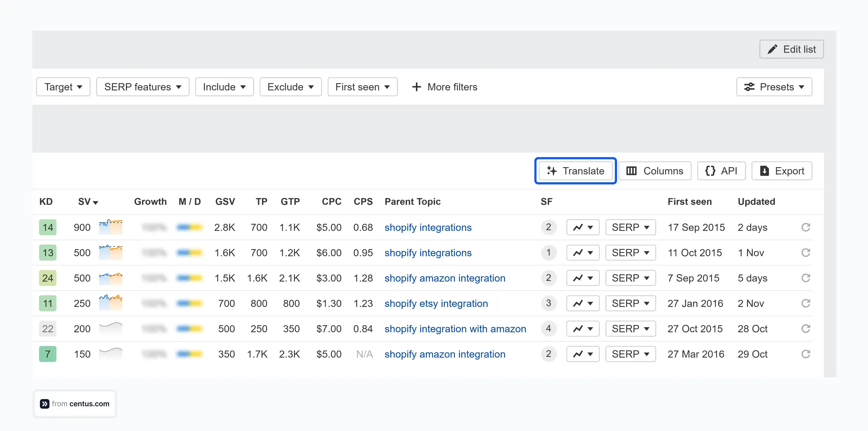Image resolution: width=868 pixels, height=431 pixels.
Task: Expand the Include filter dropdown
Action: (x=224, y=87)
